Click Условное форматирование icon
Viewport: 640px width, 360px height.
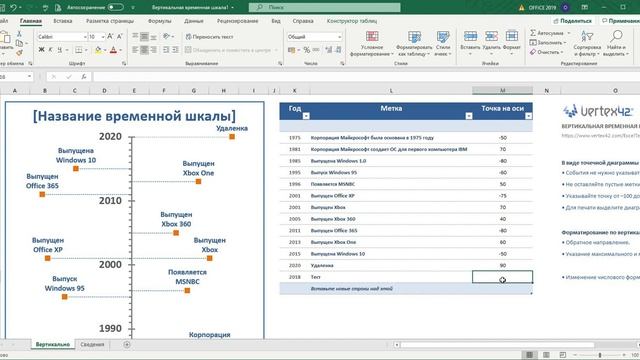[x=372, y=36]
